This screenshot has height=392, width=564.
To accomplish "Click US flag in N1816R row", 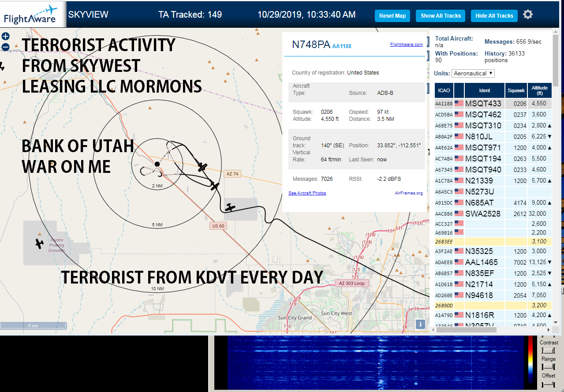I will point(459,315).
